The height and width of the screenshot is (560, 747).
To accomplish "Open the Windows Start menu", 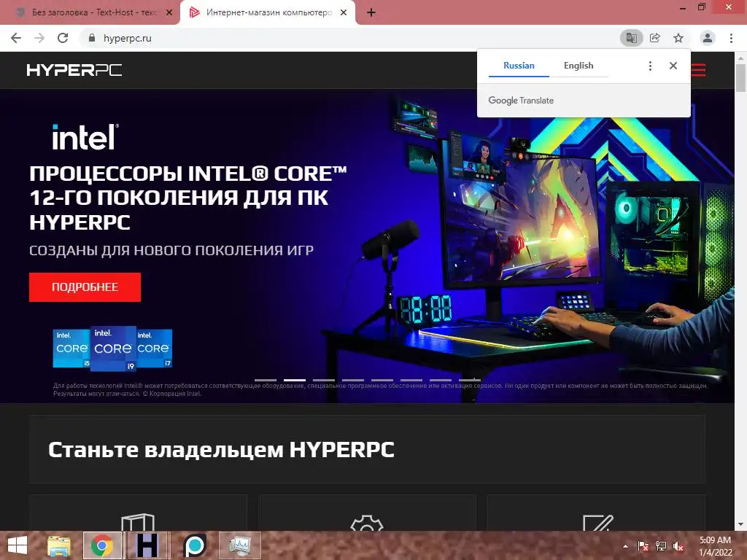I will pos(18,545).
